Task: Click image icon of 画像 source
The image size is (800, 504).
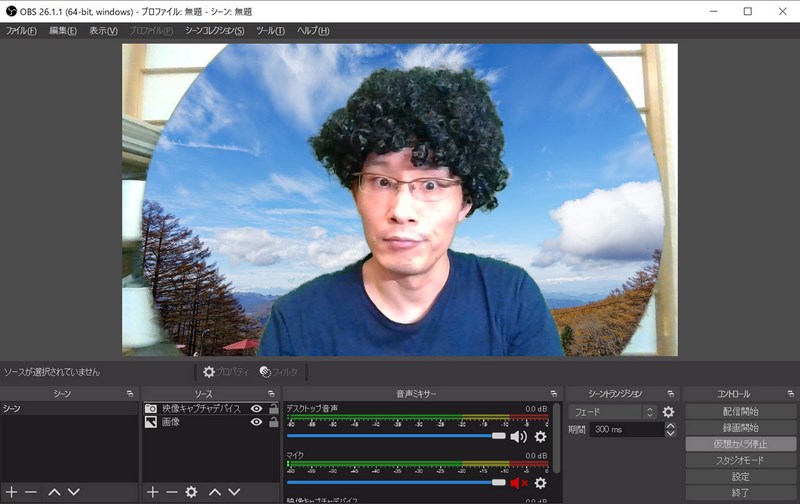Action: point(151,422)
